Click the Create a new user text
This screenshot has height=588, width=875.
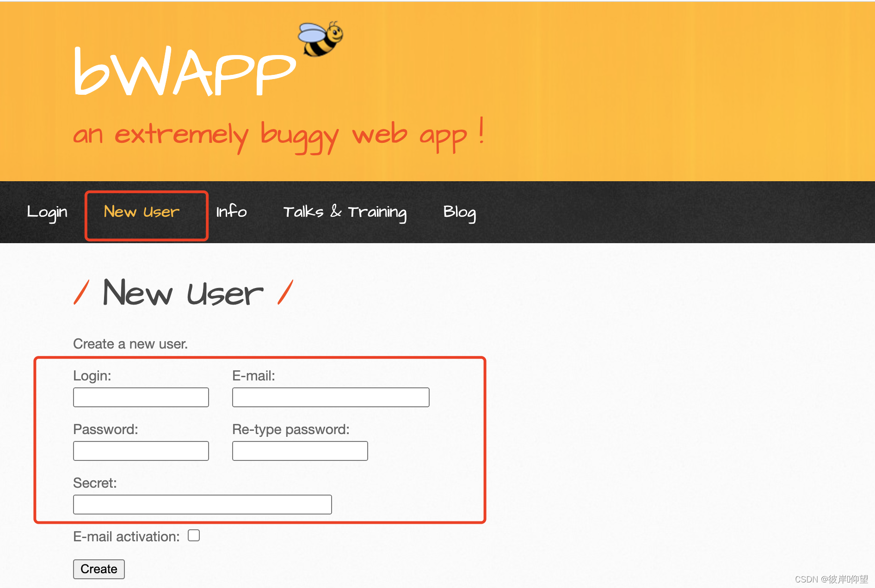(130, 343)
